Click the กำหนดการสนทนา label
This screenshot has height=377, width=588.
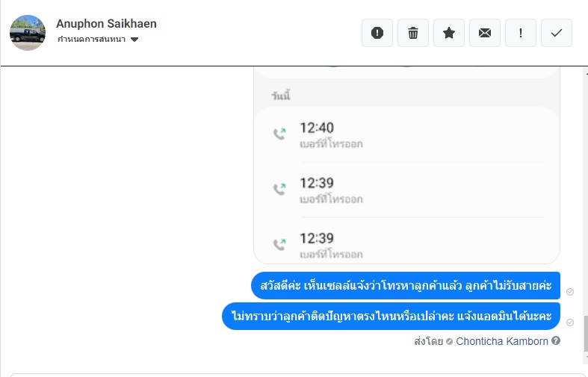point(91,39)
